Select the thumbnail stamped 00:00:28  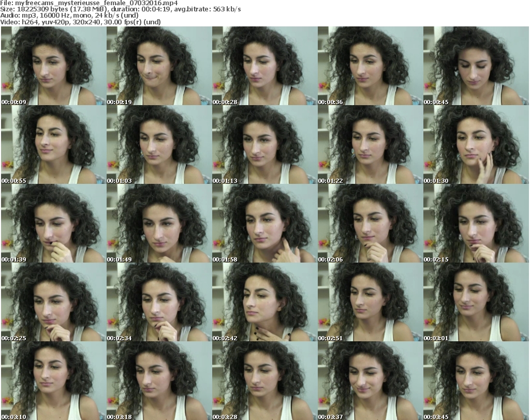click(264, 66)
